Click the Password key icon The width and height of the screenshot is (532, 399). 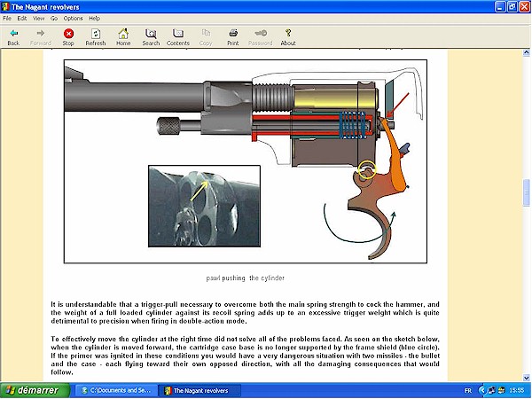[x=260, y=36]
